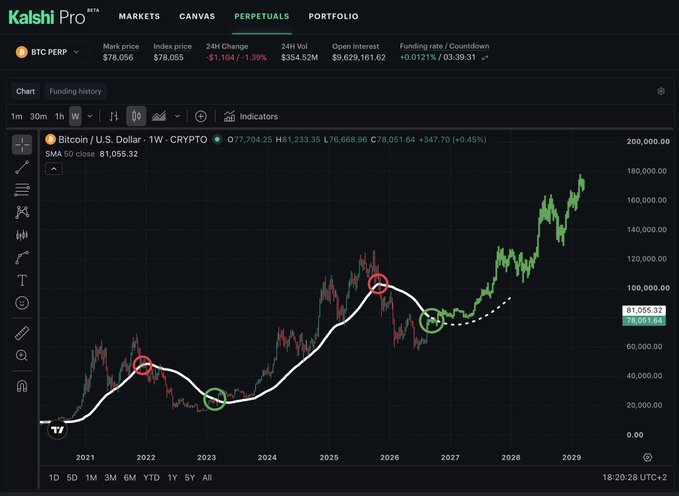Viewport: 679px width, 496px height.
Task: Click the go-to-realtime target icon
Action: coord(647,457)
